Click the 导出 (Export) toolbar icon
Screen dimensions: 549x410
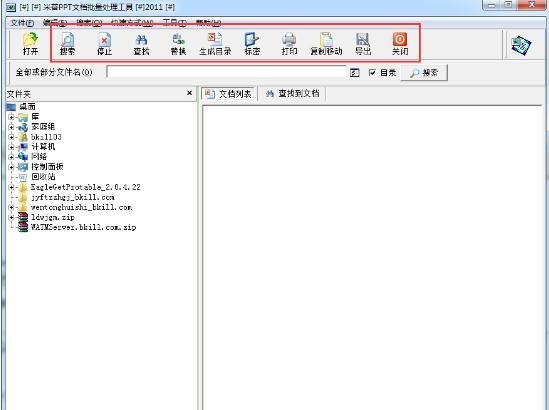(x=363, y=44)
